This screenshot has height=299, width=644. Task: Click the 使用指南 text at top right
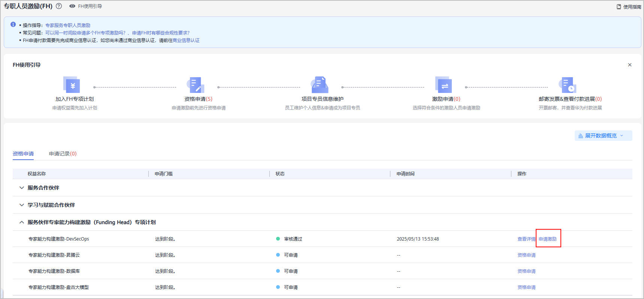[x=632, y=7]
